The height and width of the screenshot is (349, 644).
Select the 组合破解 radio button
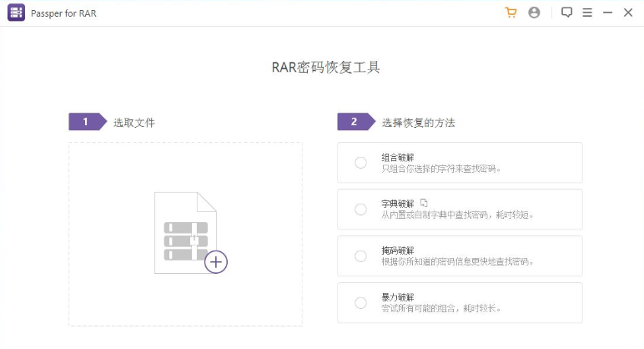(x=360, y=162)
